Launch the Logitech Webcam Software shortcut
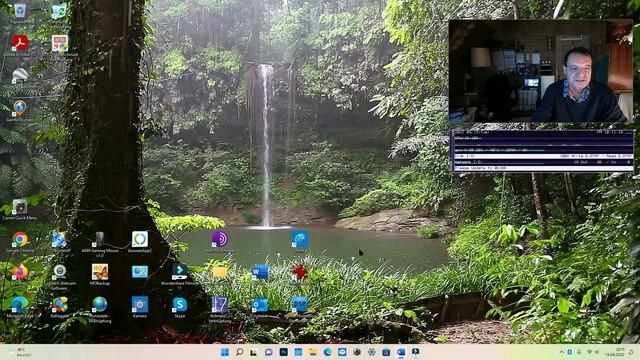Viewport: 640px width, 360px height. (60, 272)
